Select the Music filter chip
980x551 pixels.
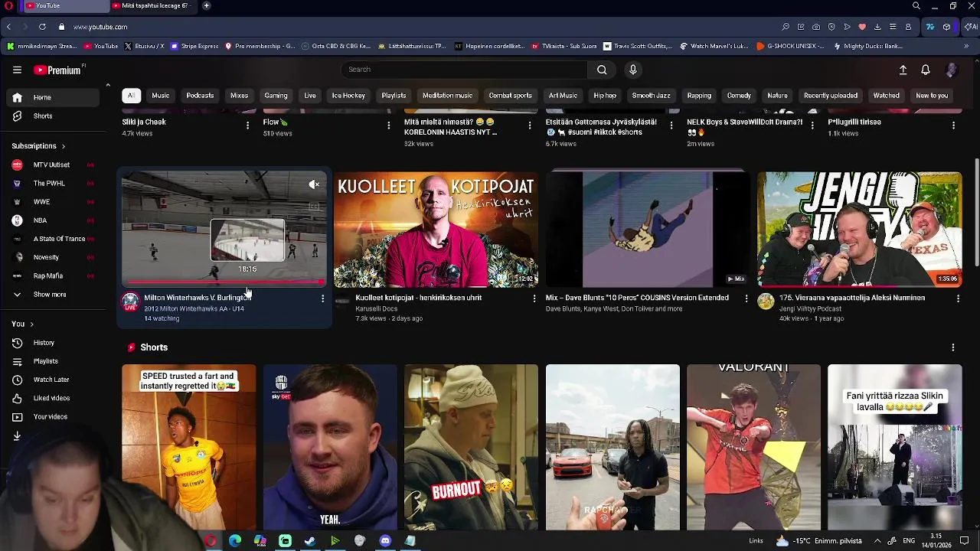161,96
